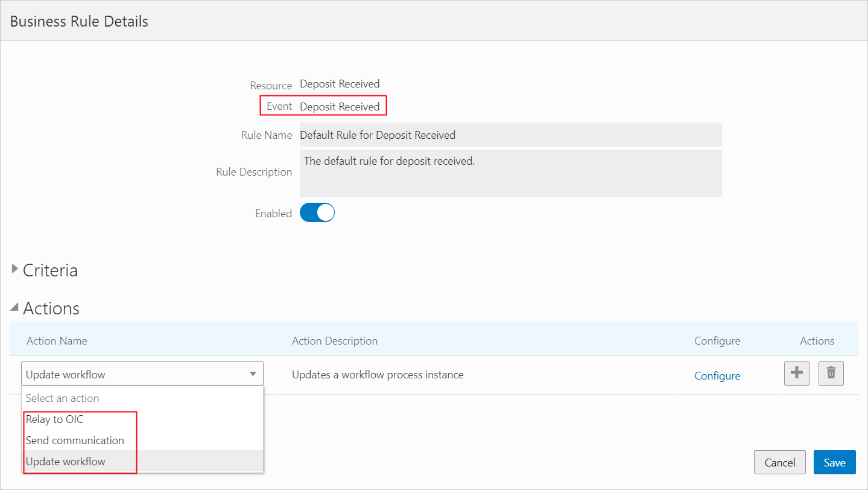Click the Cancel button
Image resolution: width=868 pixels, height=490 pixels.
(x=779, y=463)
